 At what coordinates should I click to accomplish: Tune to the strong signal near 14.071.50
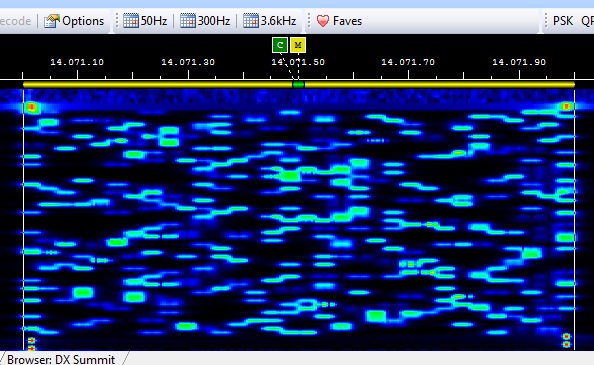click(290, 176)
